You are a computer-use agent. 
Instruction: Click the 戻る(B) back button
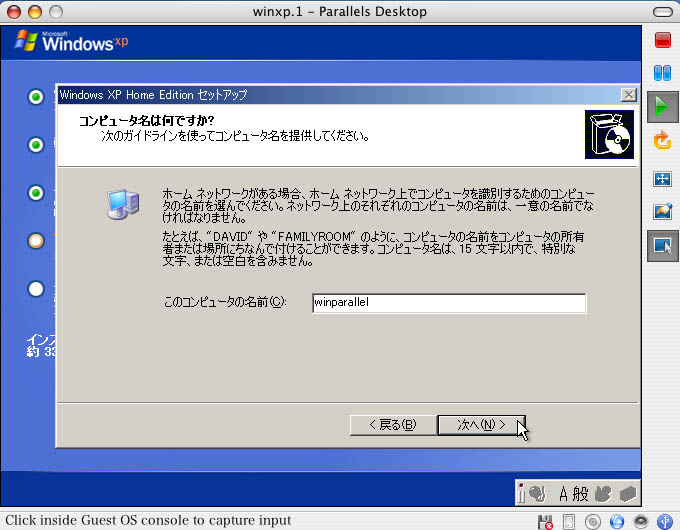pyautogui.click(x=392, y=425)
